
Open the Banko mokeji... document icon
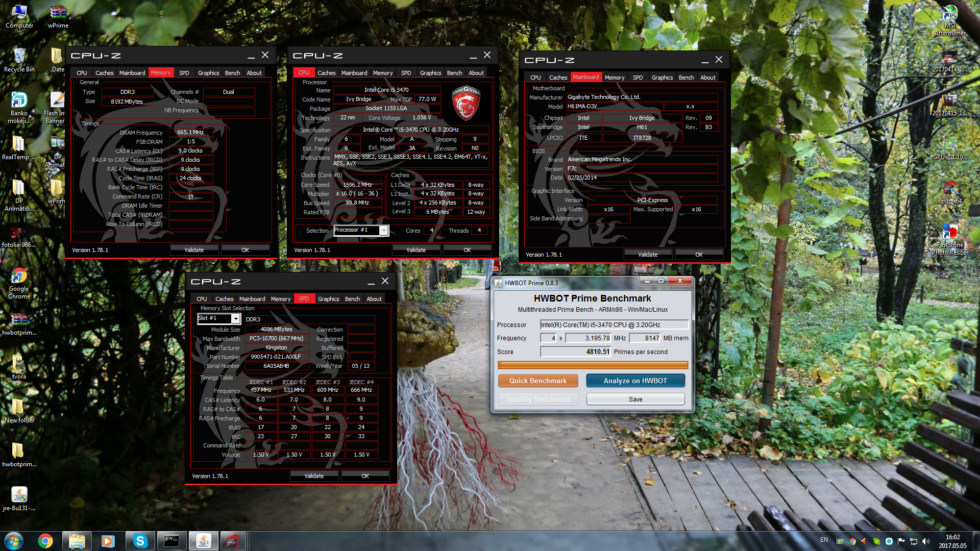tap(19, 108)
